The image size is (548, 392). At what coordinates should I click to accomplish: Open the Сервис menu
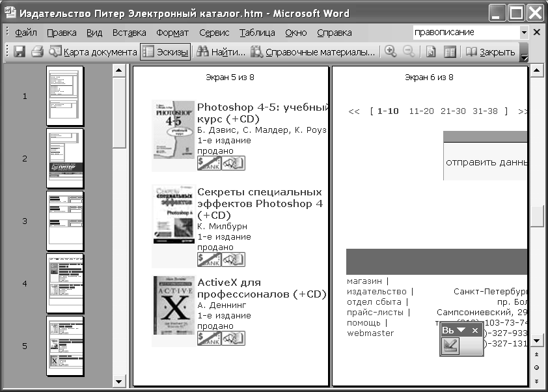click(x=214, y=33)
